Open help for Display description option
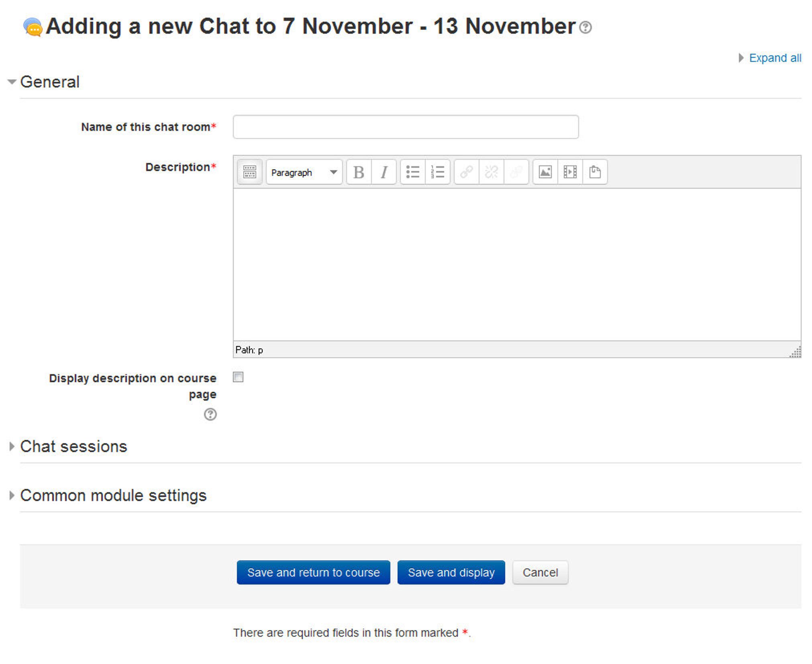Viewport: 812px width, 664px height. 210,414
